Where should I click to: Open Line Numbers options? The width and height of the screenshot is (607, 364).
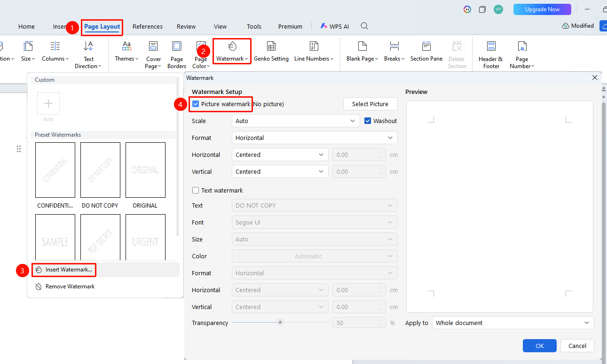(314, 52)
